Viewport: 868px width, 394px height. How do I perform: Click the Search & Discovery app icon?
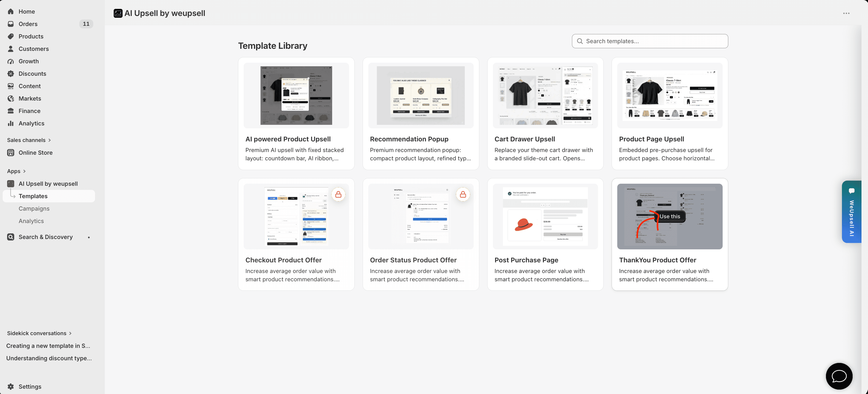click(x=11, y=237)
